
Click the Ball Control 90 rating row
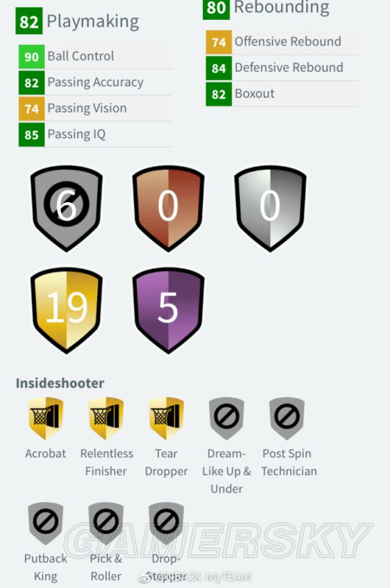pos(95,57)
